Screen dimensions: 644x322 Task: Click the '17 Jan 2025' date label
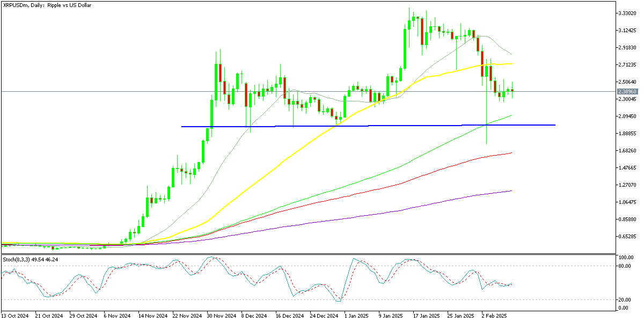pyautogui.click(x=427, y=317)
